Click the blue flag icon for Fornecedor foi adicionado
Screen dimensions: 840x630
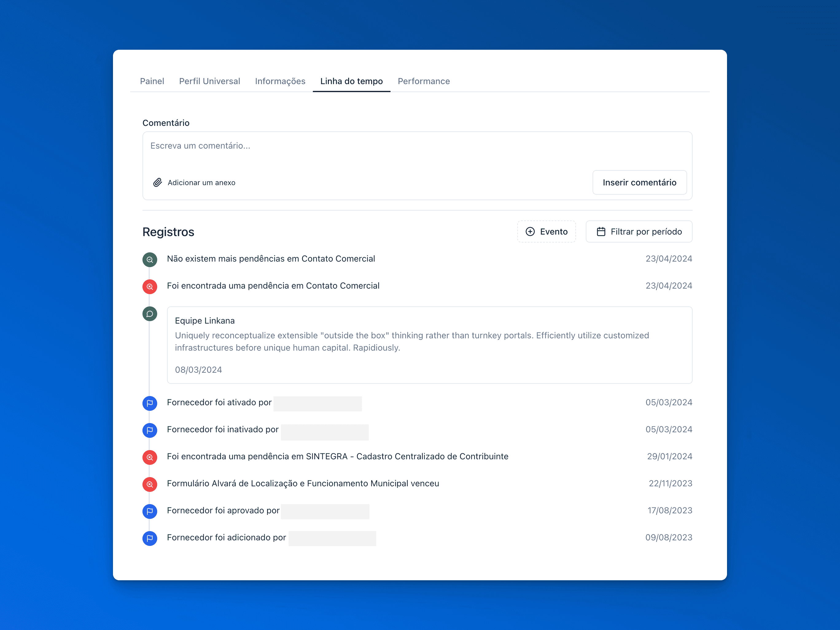150,538
